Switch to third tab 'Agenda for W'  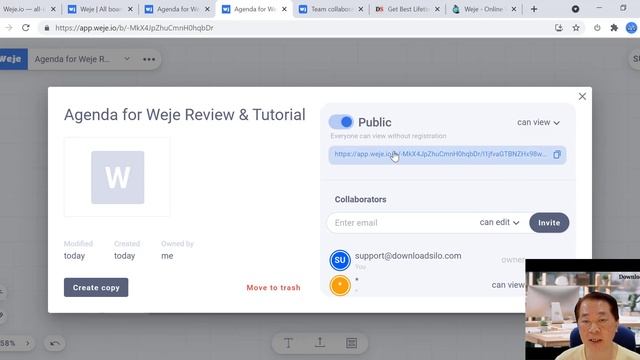point(177,9)
